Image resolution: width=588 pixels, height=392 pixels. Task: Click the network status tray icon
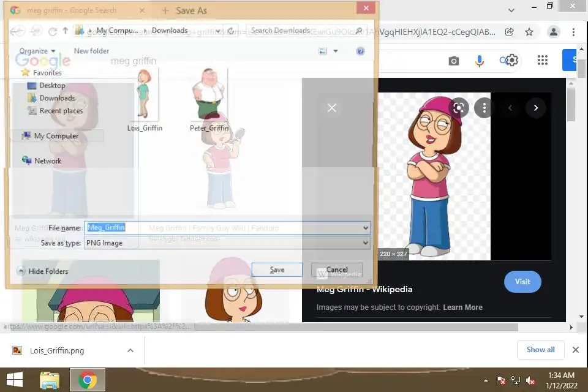point(516,380)
